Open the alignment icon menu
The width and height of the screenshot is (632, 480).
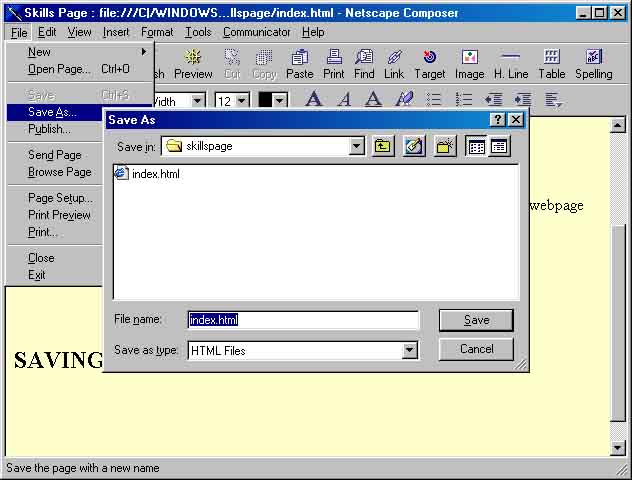tap(553, 100)
